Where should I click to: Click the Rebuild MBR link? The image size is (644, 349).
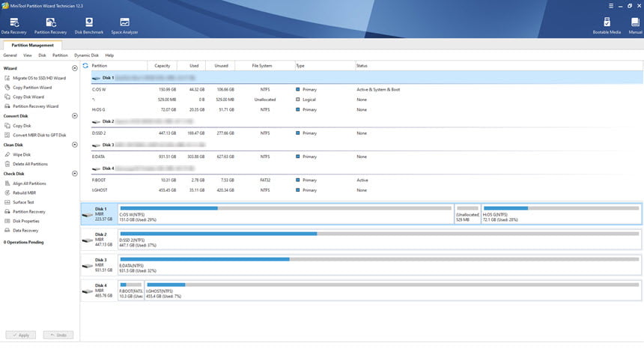tap(24, 193)
